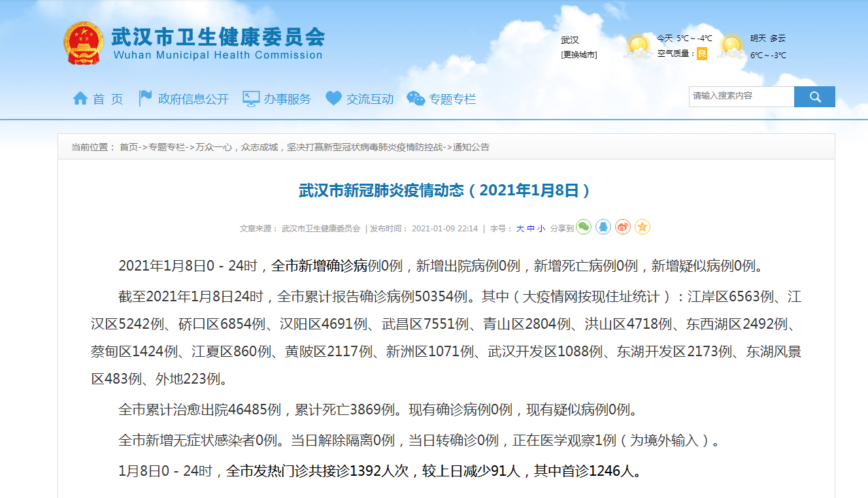Share article via blue QQ icon
This screenshot has height=498, width=868.
click(603, 227)
